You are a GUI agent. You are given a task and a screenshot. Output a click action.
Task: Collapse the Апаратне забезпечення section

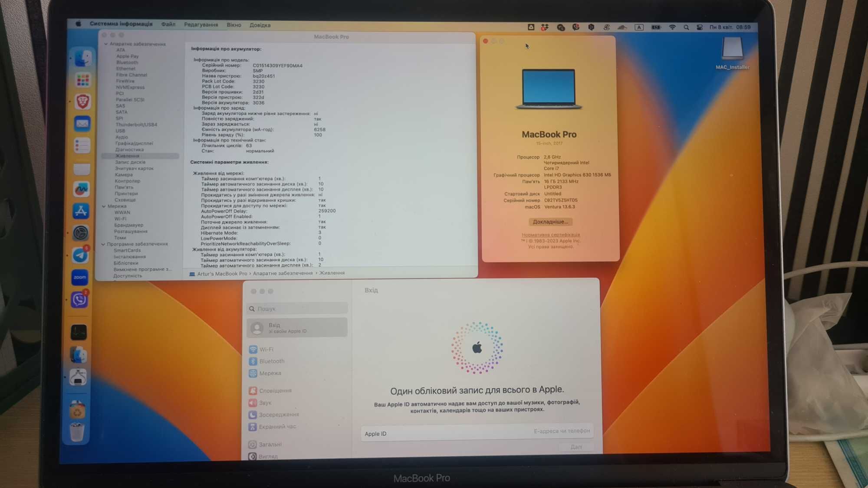(x=105, y=44)
